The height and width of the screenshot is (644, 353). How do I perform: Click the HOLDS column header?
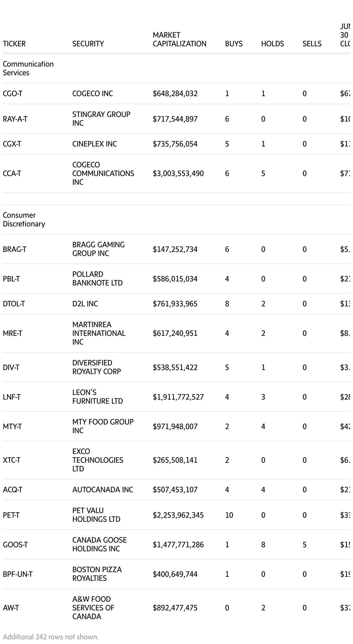272,44
